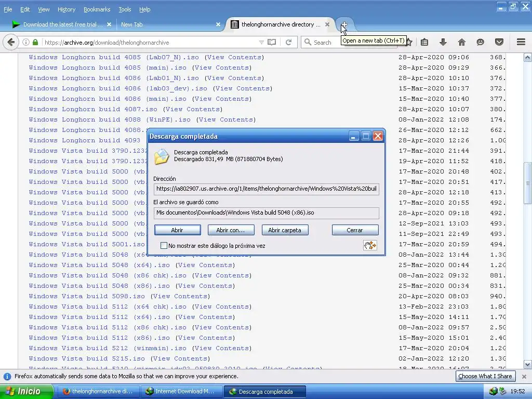
Task: Open the View menu
Action: tap(44, 9)
